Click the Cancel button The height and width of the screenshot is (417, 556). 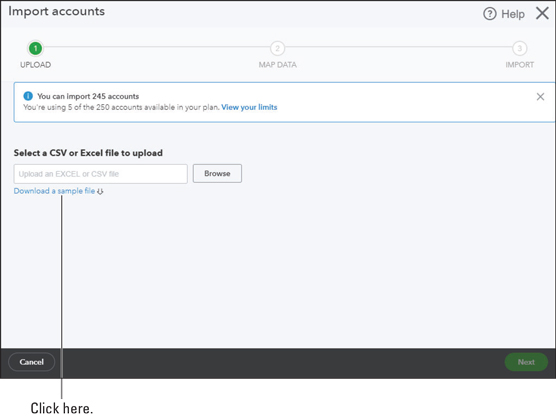pyautogui.click(x=32, y=362)
